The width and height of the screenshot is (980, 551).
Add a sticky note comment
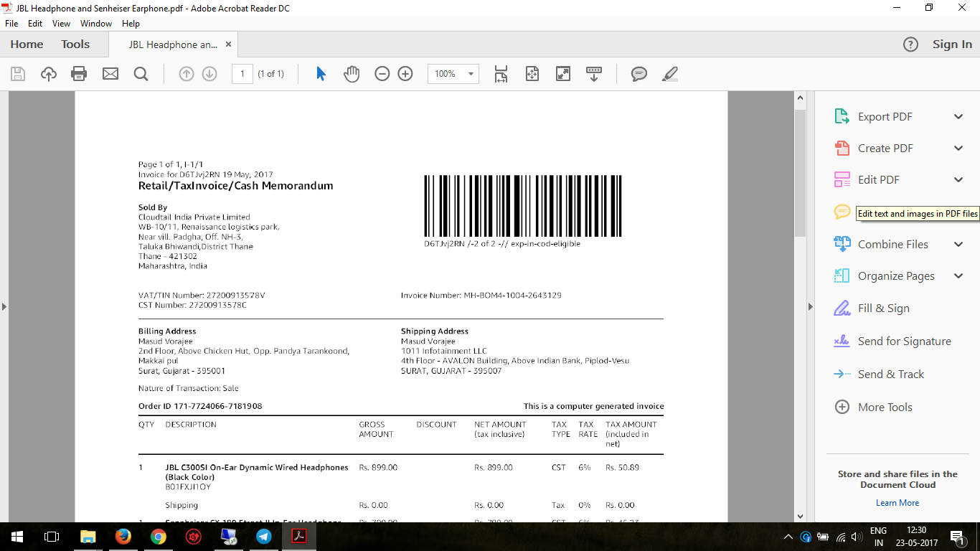(x=639, y=74)
